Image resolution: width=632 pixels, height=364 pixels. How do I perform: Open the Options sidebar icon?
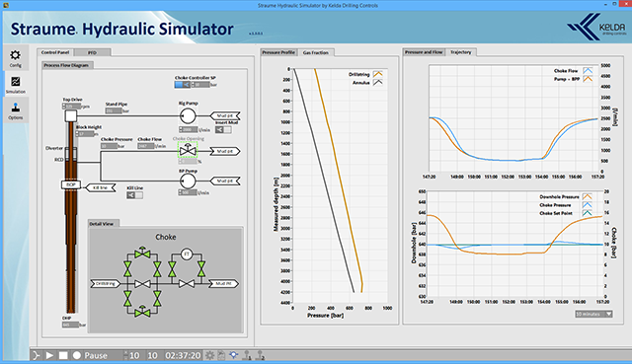click(x=16, y=110)
